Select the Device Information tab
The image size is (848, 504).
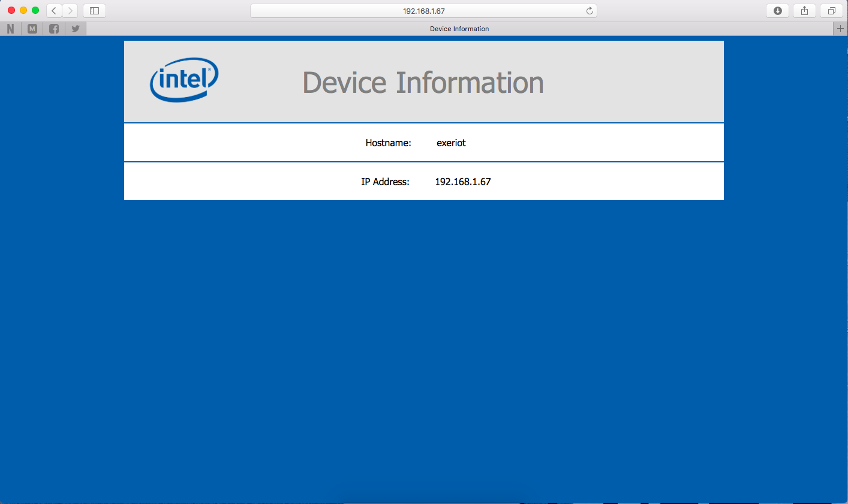pyautogui.click(x=459, y=29)
